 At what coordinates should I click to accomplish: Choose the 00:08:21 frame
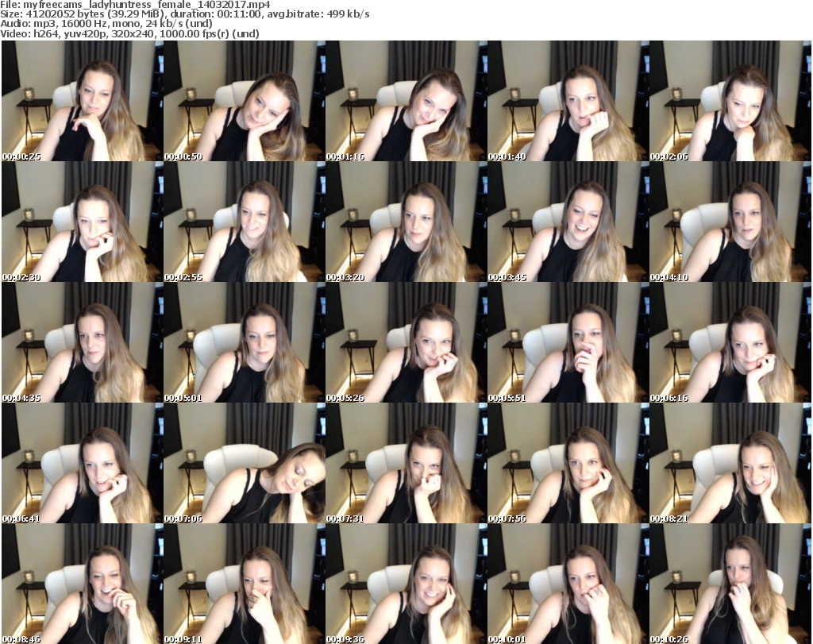pos(730,463)
